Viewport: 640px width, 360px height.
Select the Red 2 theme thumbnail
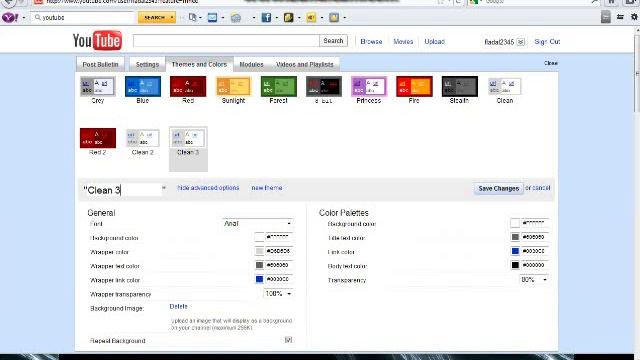click(98, 138)
